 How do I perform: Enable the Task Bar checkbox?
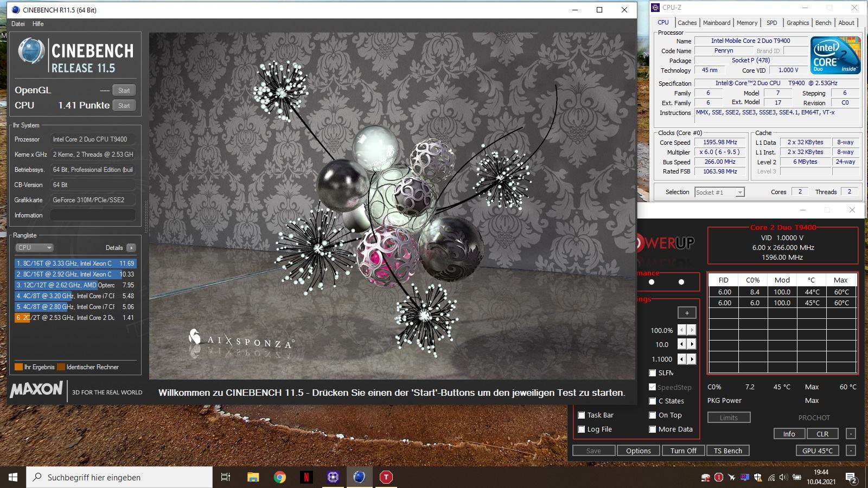click(582, 415)
